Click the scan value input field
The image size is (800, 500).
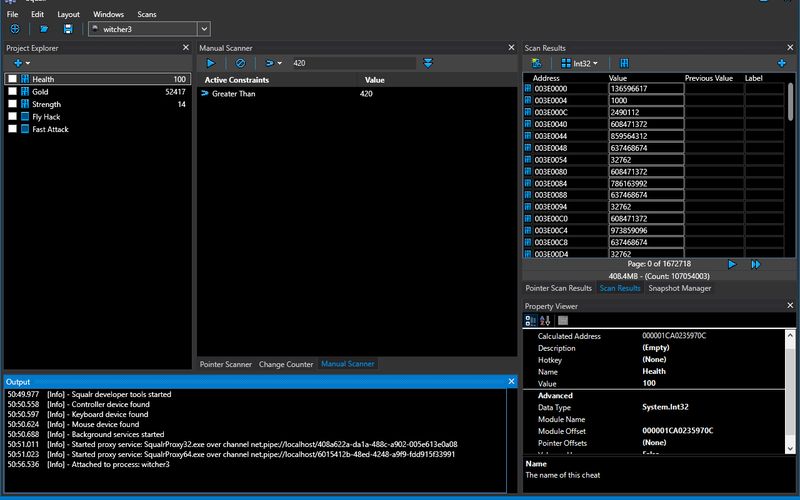(x=350, y=63)
